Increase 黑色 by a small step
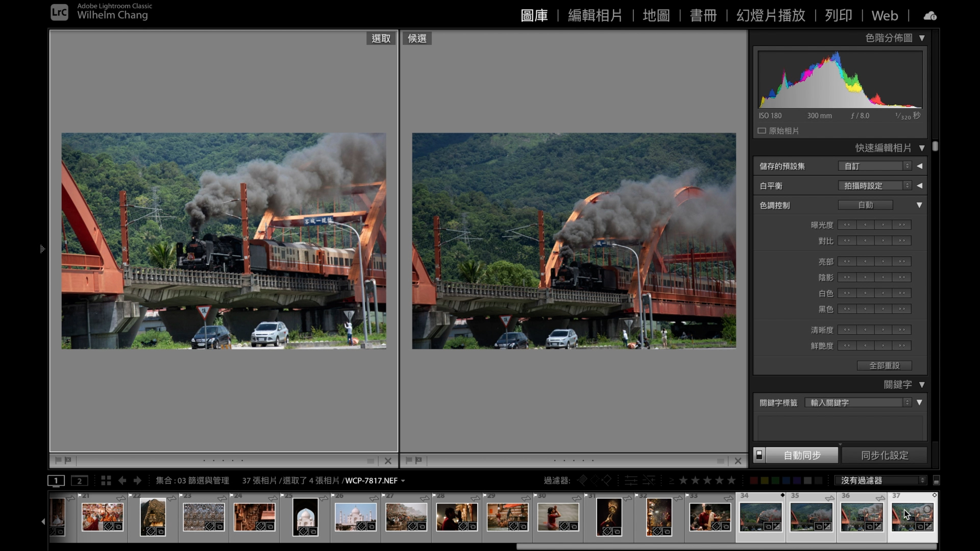980x551 pixels. point(884,309)
